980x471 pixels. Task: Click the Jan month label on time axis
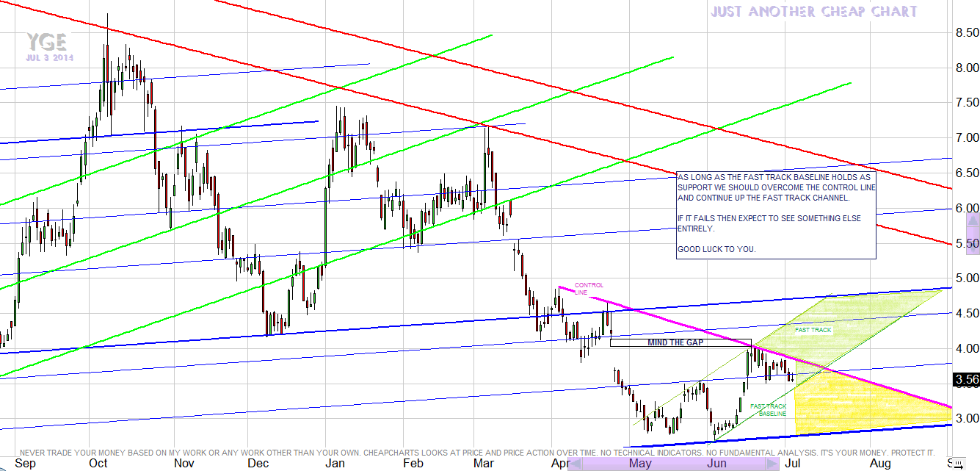tap(335, 464)
